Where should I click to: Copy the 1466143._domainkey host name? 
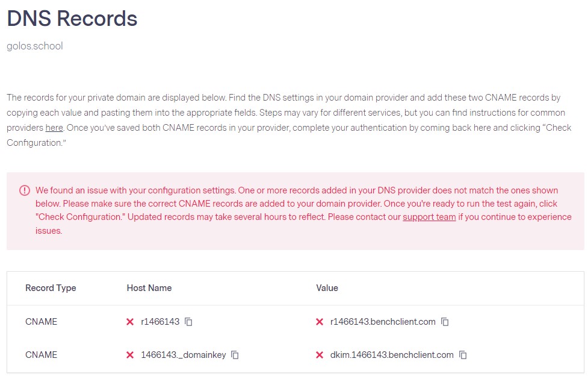pyautogui.click(x=235, y=355)
